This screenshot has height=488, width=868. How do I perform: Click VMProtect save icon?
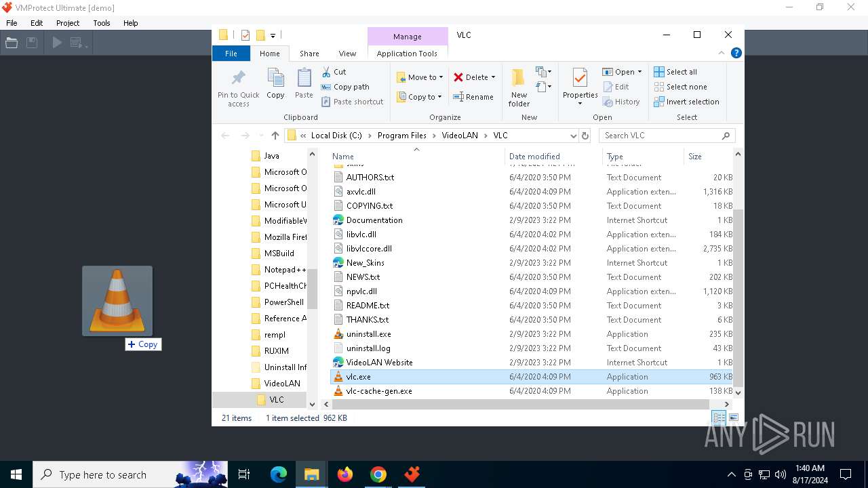point(32,43)
